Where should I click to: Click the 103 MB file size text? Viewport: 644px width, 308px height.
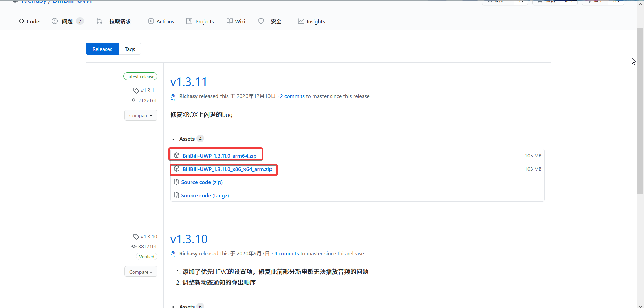tap(533, 169)
